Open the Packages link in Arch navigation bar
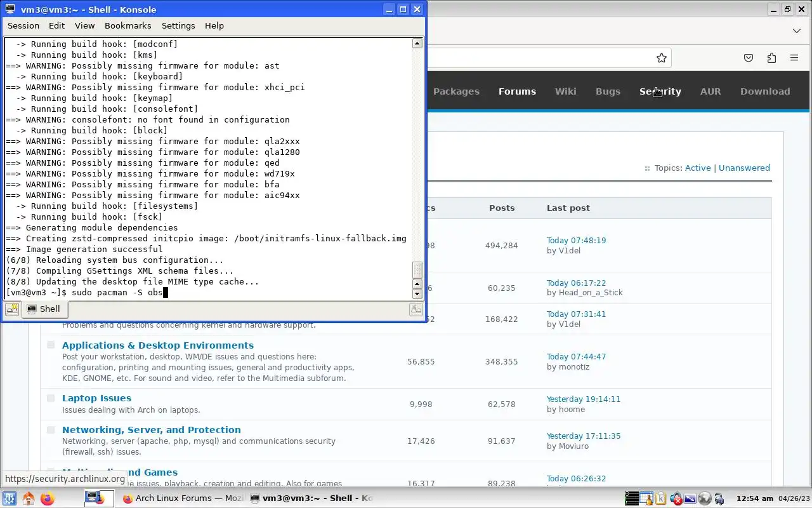The height and width of the screenshot is (508, 812). pyautogui.click(x=456, y=91)
